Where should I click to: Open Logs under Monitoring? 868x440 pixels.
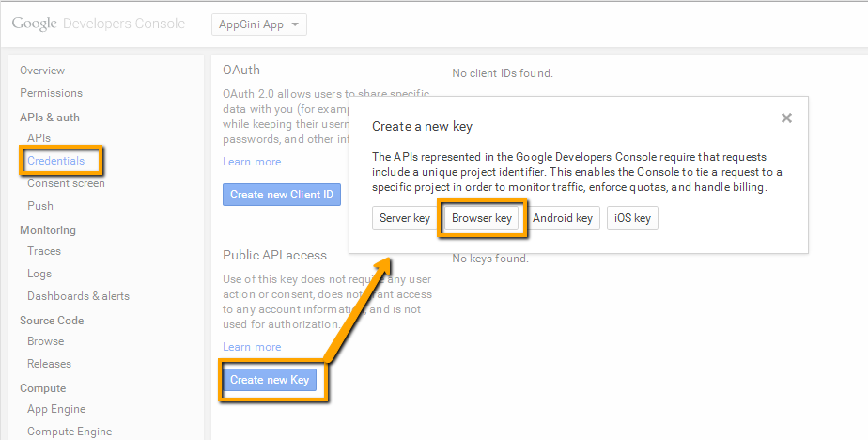39,274
